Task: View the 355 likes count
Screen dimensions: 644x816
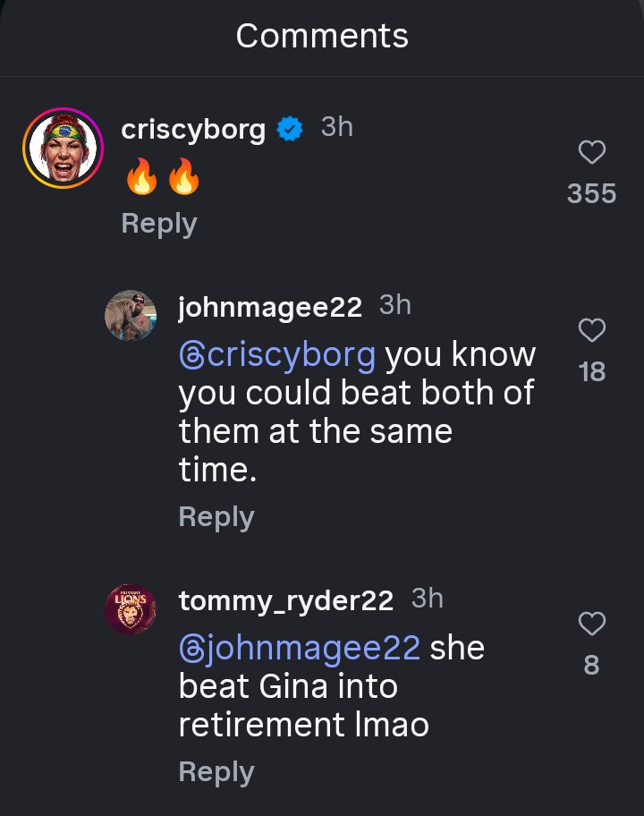Action: point(591,193)
